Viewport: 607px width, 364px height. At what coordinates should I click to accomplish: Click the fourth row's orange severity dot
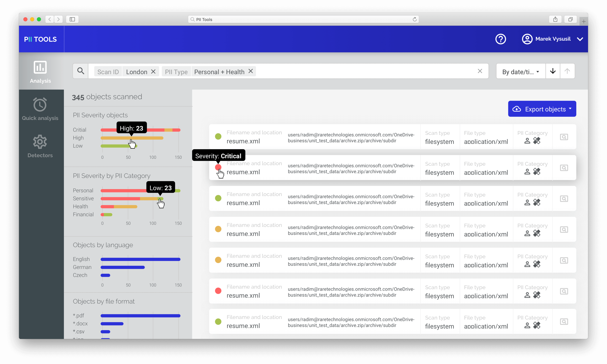(218, 229)
